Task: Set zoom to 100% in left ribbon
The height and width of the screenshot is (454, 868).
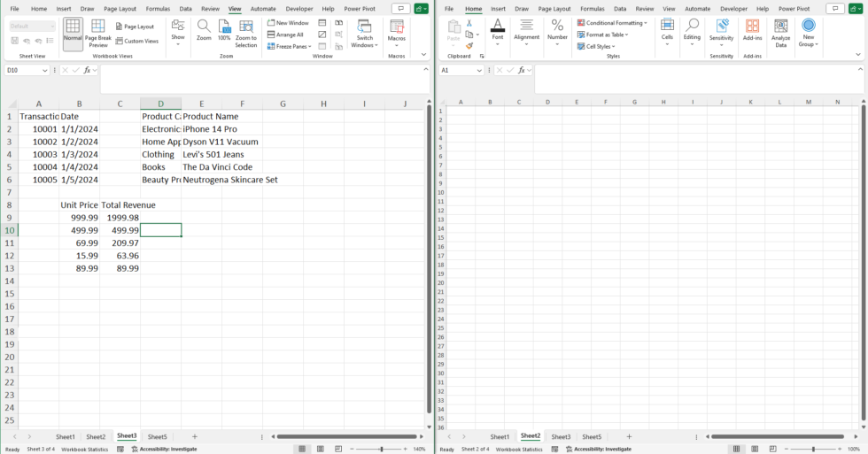Action: [224, 30]
